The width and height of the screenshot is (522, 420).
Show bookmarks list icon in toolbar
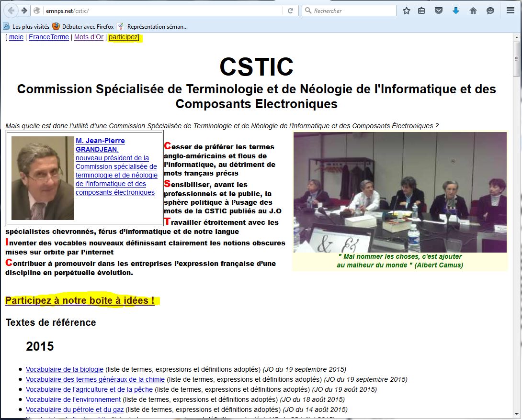(x=421, y=11)
